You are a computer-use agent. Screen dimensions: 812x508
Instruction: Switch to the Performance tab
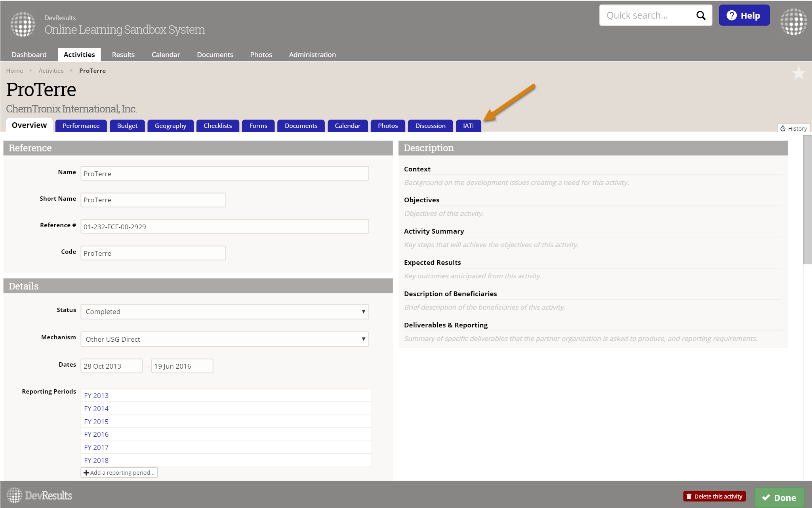[81, 126]
